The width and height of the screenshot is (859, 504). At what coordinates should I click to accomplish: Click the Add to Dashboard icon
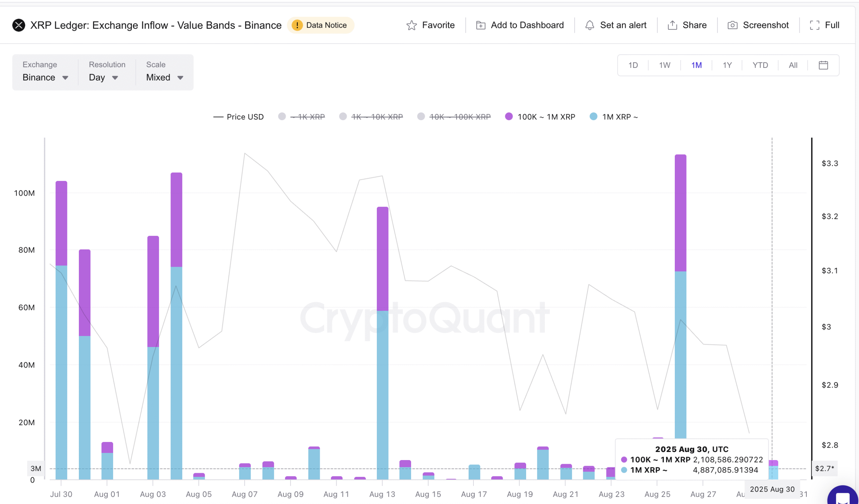pos(481,25)
